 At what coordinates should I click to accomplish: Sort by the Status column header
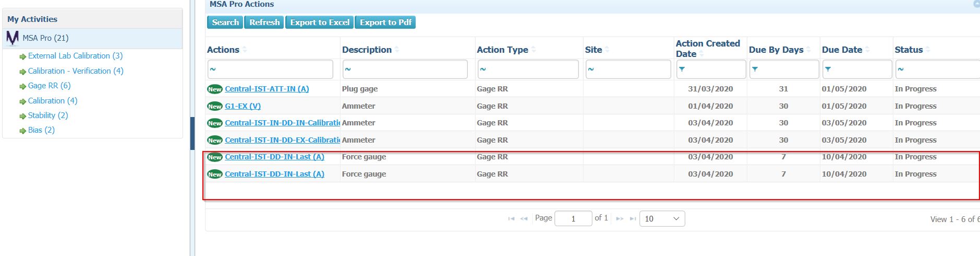coord(909,50)
